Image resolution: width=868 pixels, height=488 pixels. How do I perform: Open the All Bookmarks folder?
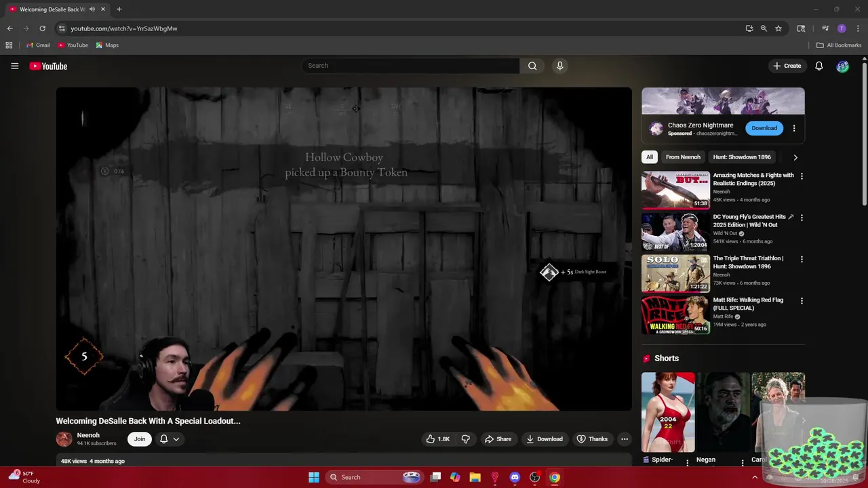(x=838, y=45)
